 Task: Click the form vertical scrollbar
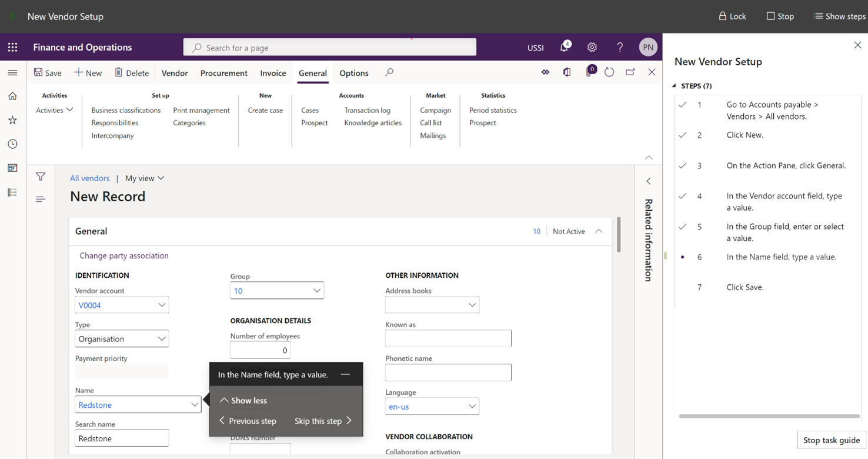click(619, 234)
